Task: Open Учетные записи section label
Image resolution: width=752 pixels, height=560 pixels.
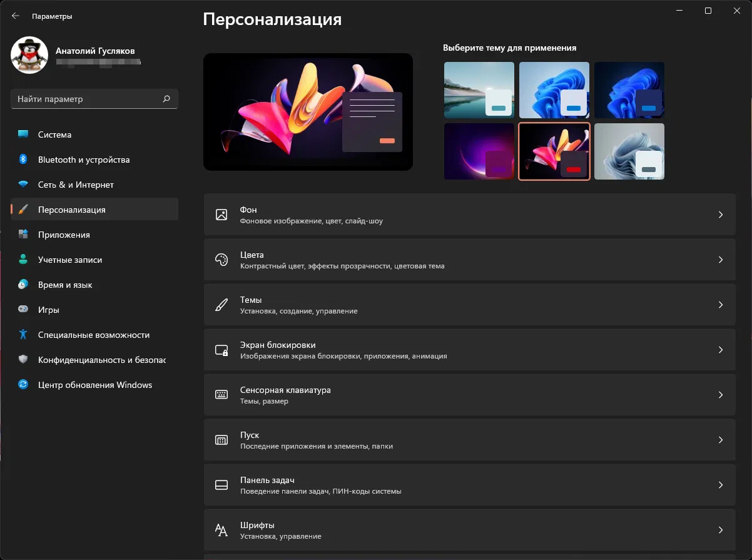Action: pos(70,260)
